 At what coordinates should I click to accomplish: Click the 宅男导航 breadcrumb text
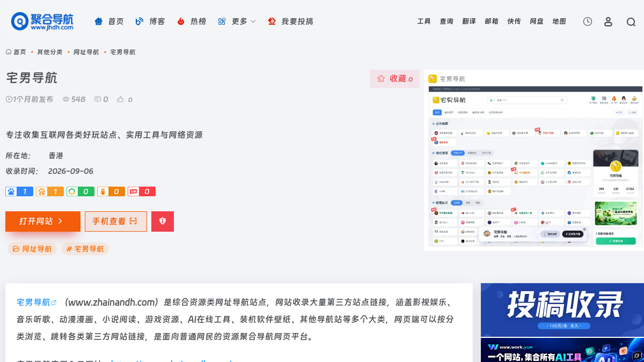[122, 52]
